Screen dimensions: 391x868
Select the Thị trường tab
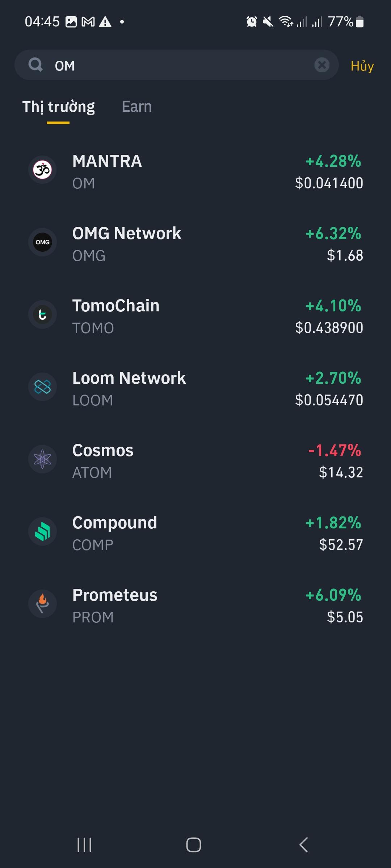[58, 107]
